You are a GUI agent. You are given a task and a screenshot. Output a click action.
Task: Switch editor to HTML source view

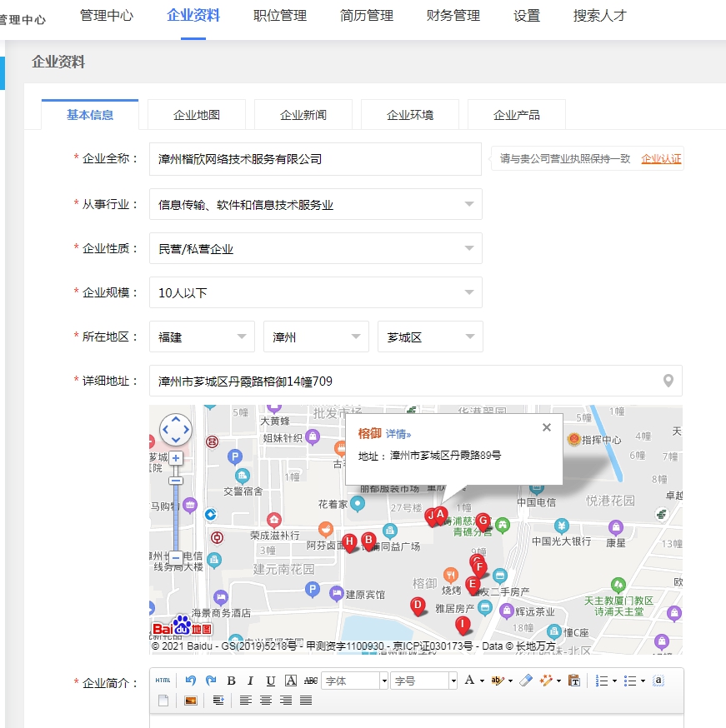tap(163, 681)
